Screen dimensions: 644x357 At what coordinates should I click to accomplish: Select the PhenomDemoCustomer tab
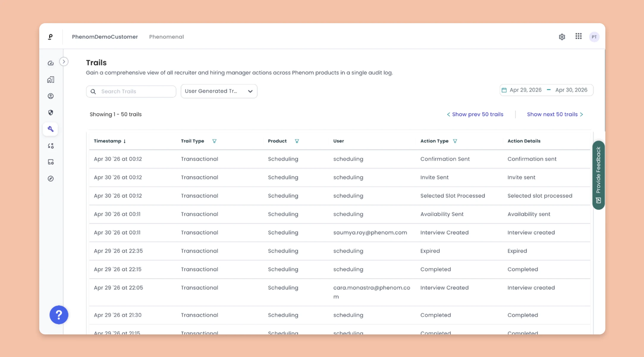click(x=105, y=37)
